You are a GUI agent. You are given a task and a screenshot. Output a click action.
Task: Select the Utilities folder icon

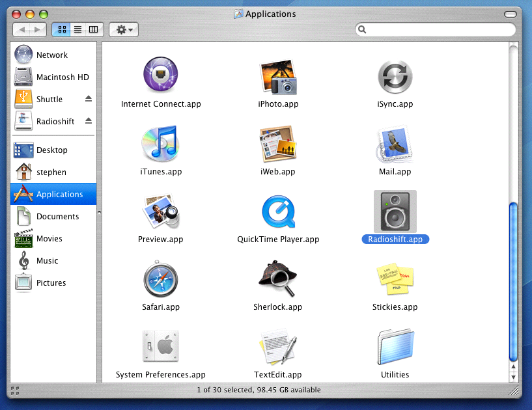pos(395,347)
